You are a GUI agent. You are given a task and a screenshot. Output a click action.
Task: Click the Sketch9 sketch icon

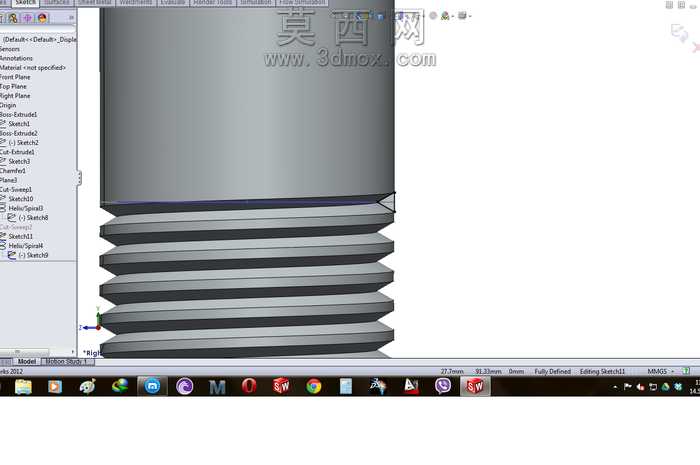(12, 255)
